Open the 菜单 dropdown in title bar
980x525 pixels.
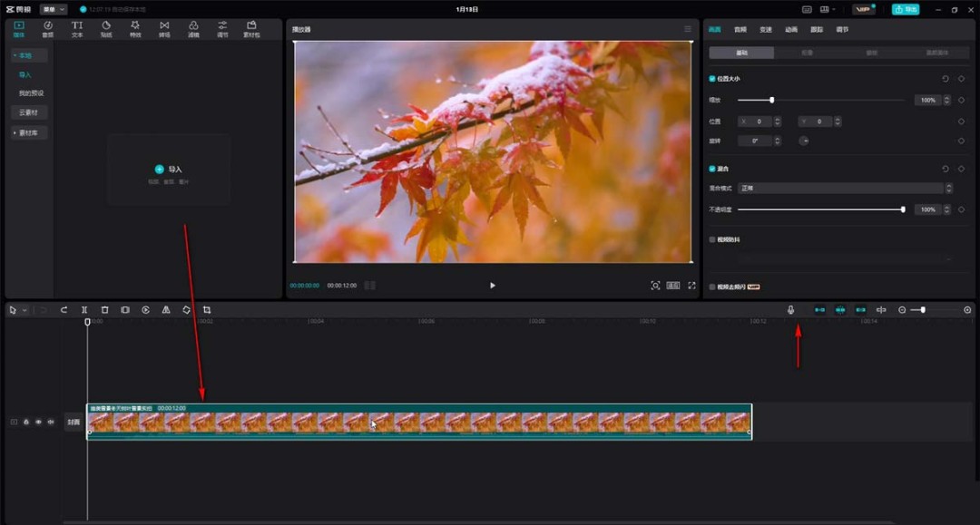click(53, 9)
